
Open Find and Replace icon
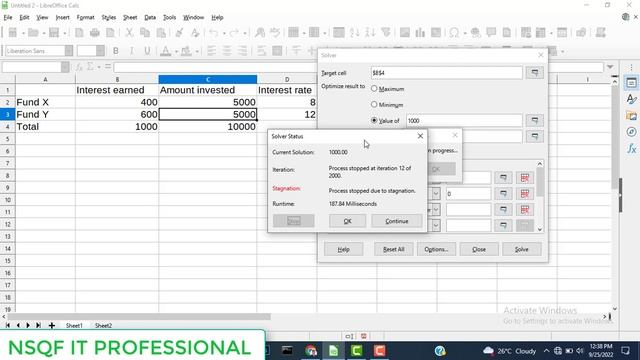pos(260,33)
